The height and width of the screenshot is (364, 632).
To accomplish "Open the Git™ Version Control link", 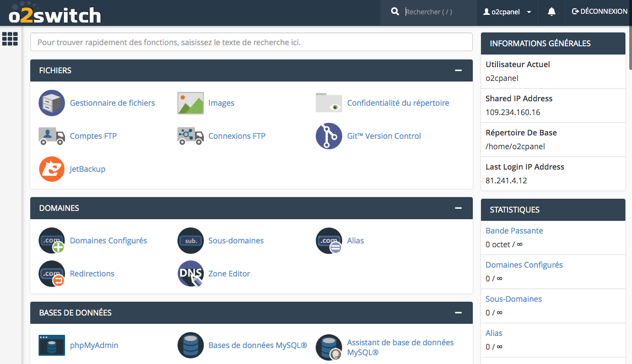I will pyautogui.click(x=384, y=136).
